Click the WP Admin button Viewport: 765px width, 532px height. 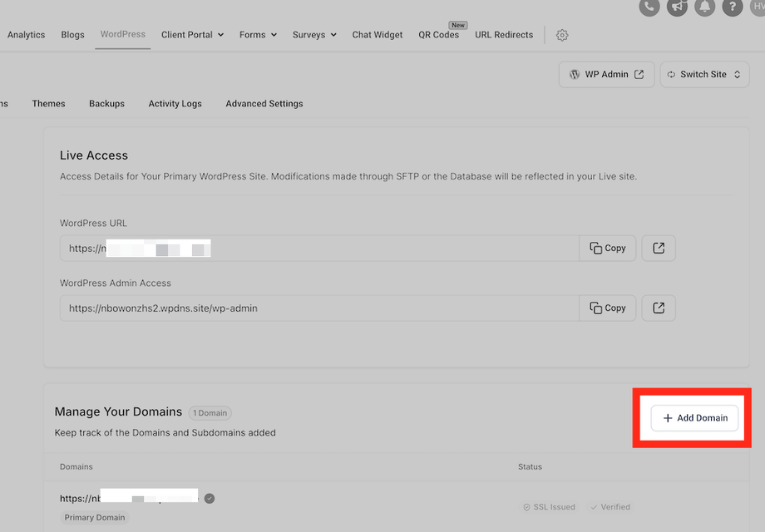click(606, 75)
